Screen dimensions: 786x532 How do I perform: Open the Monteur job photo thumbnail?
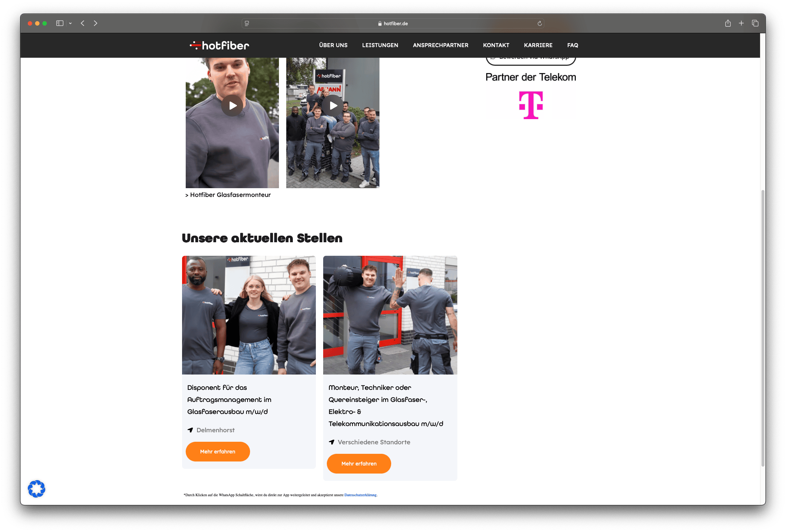390,315
